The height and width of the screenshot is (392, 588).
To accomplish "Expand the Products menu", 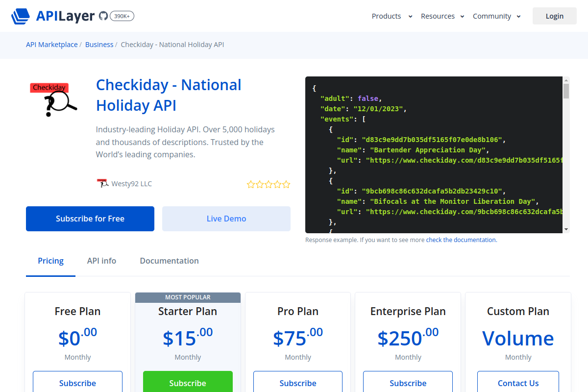I will 392,16.
